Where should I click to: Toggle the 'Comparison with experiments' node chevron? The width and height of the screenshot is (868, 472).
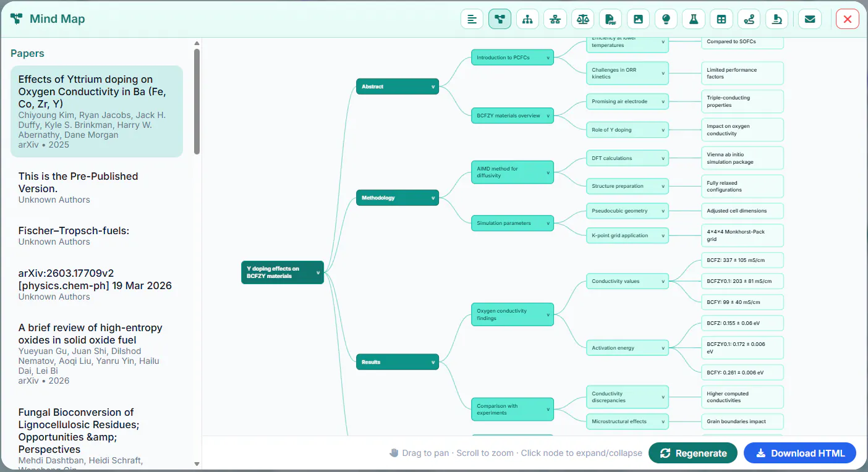click(548, 410)
